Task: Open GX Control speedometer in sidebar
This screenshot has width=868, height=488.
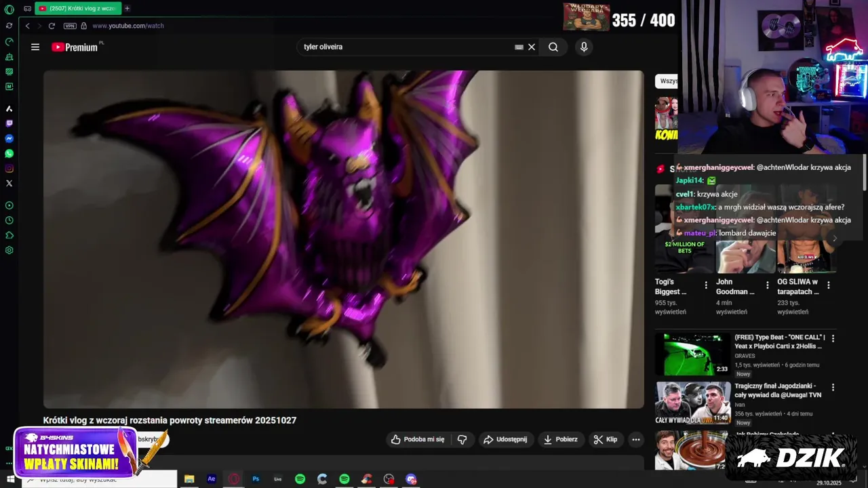Action: tap(9, 41)
